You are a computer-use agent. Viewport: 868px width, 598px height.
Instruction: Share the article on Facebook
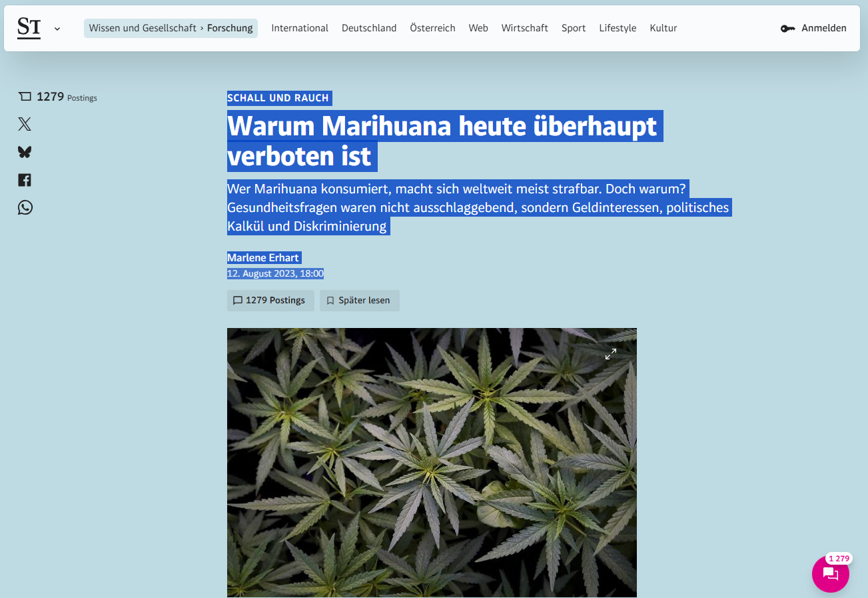pos(25,180)
